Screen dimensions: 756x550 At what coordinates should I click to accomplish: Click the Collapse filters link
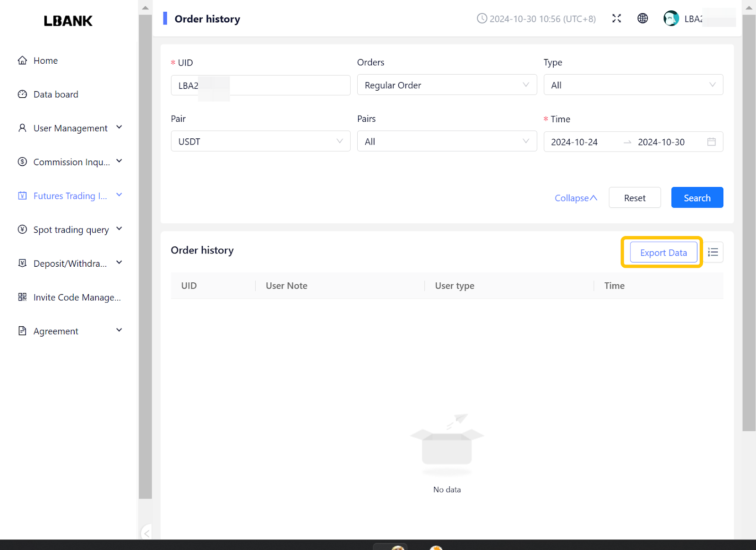(576, 198)
